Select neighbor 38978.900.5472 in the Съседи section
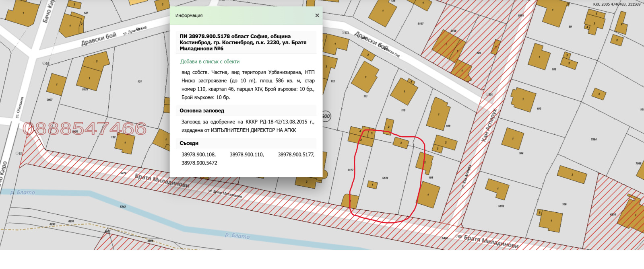 pyautogui.click(x=199, y=163)
